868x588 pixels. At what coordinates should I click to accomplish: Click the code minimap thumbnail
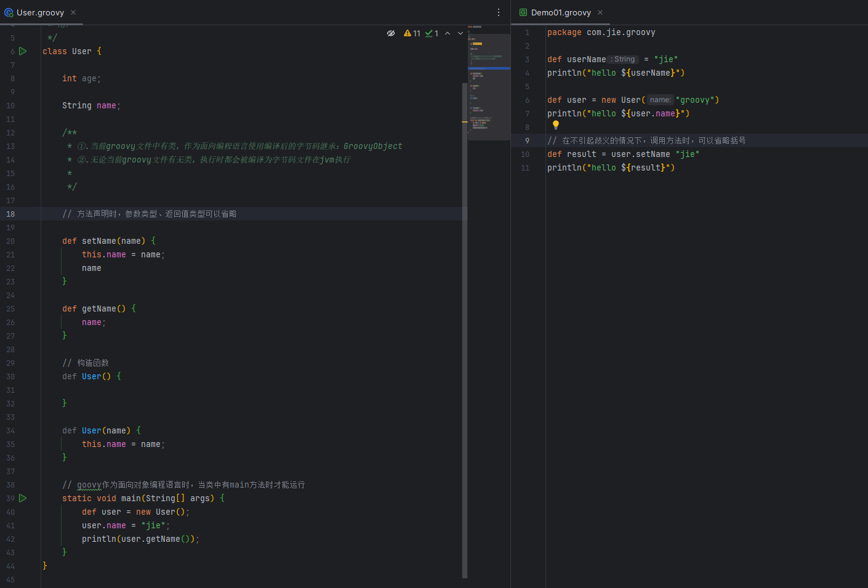point(489,83)
